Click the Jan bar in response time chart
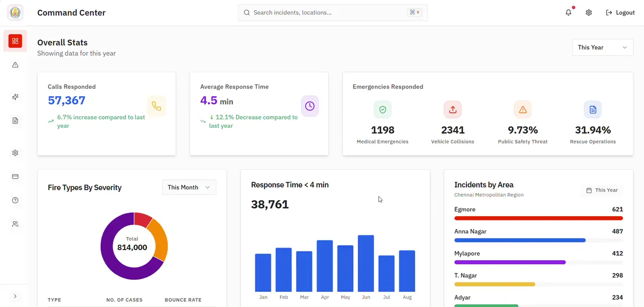Image resolution: width=644 pixels, height=307 pixels. (x=263, y=273)
